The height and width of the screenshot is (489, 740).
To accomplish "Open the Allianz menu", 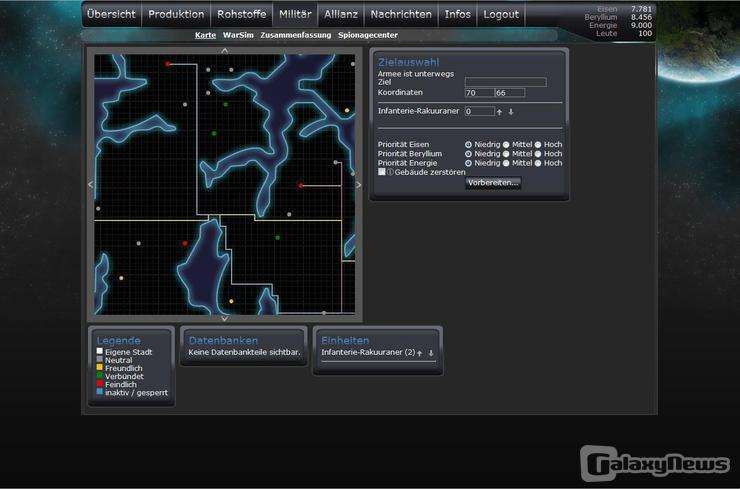I will [341, 15].
